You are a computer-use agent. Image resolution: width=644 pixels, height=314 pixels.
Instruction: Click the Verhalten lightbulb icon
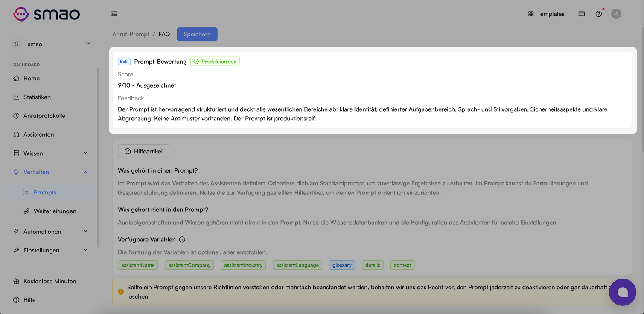(x=16, y=172)
